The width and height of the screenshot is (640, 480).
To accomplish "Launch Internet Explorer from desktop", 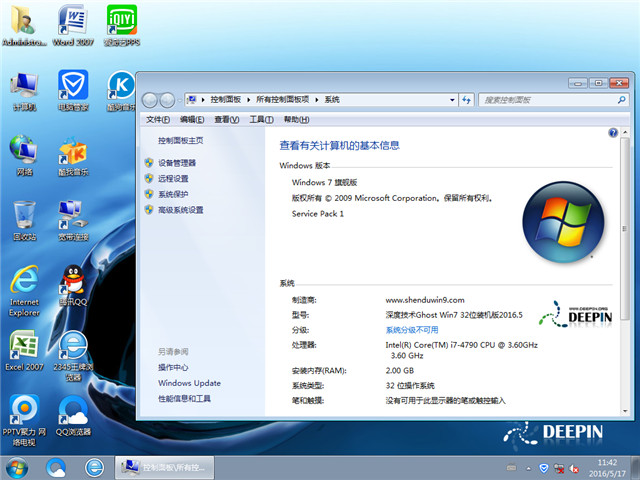I will click(x=24, y=291).
